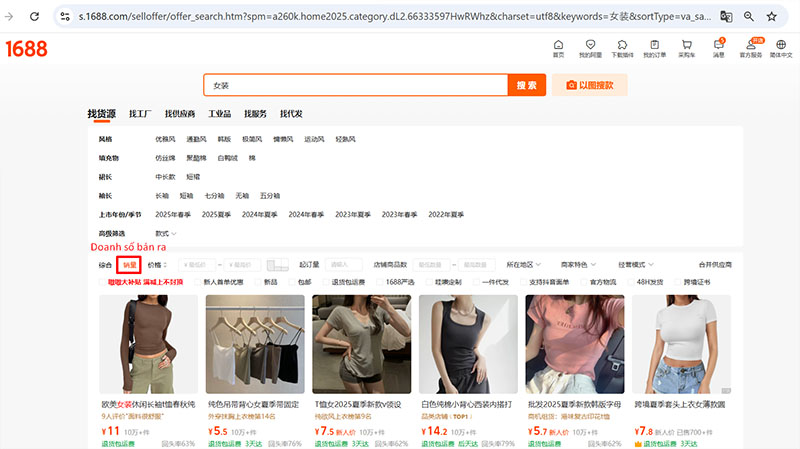Switch to the 找工厂 tab

[x=139, y=114]
